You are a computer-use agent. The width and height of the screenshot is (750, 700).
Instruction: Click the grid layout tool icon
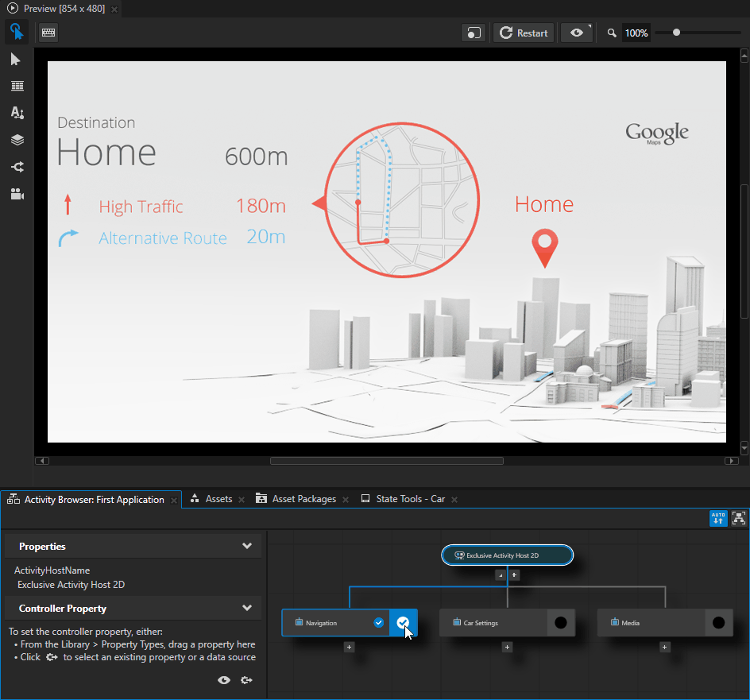click(x=17, y=86)
